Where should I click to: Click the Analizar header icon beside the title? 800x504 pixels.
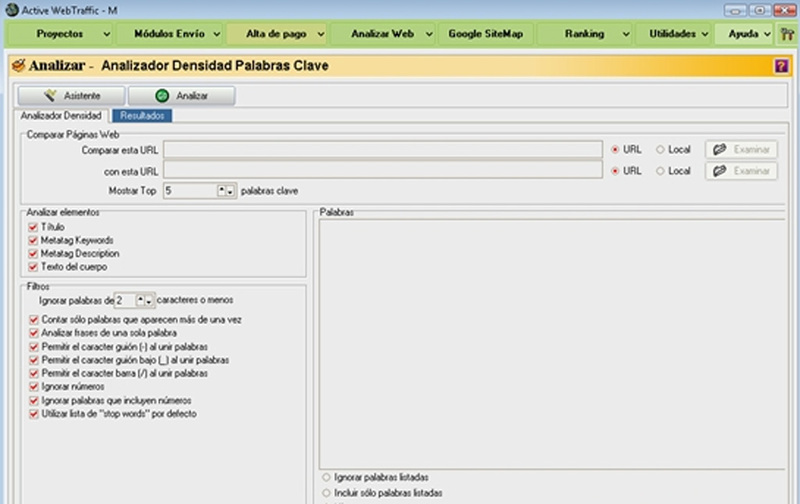coord(17,66)
